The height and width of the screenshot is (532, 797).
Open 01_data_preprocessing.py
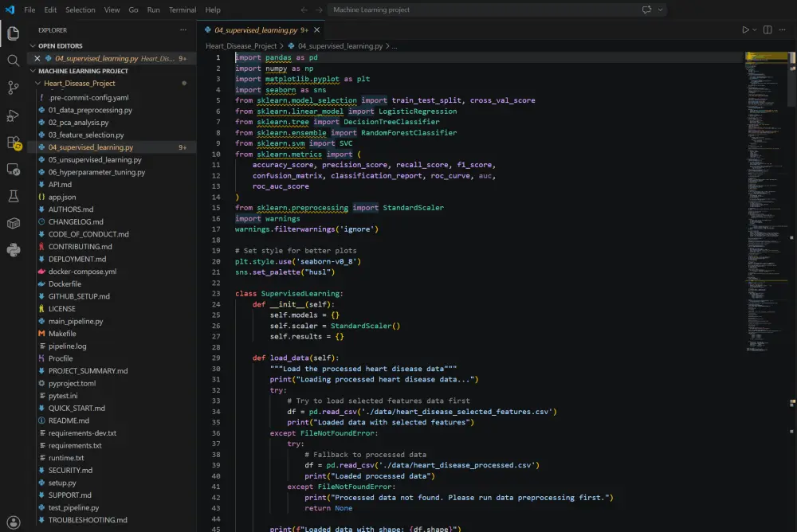tap(90, 110)
